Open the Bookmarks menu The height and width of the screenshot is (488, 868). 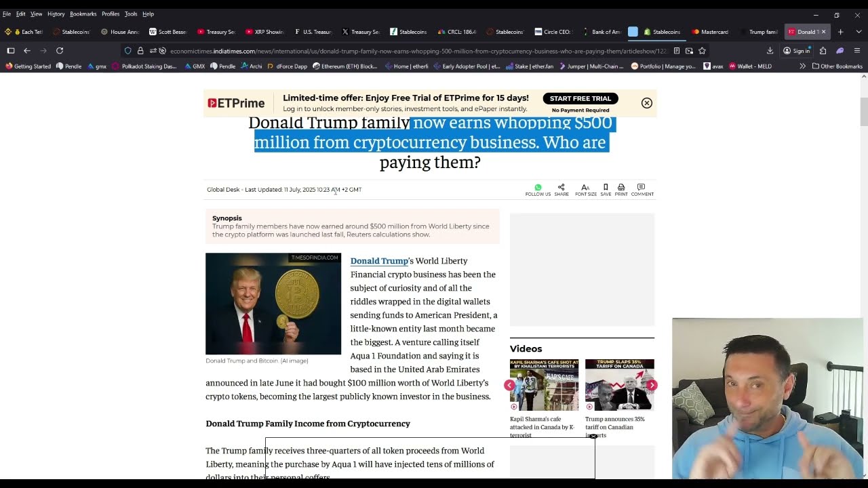pos(83,14)
